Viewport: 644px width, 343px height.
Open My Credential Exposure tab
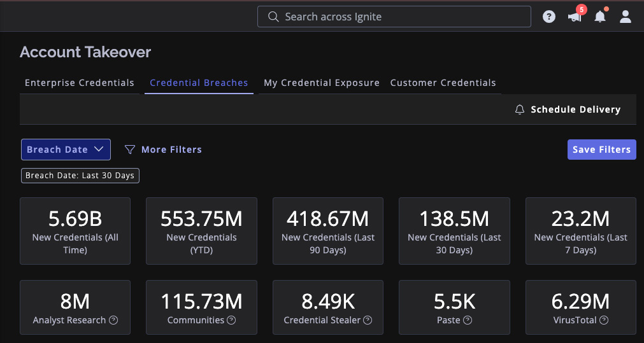[322, 83]
